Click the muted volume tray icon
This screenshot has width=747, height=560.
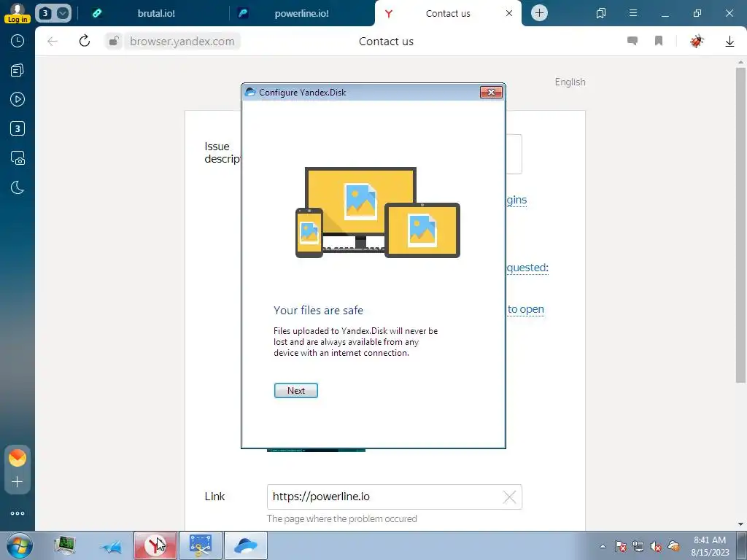656,546
